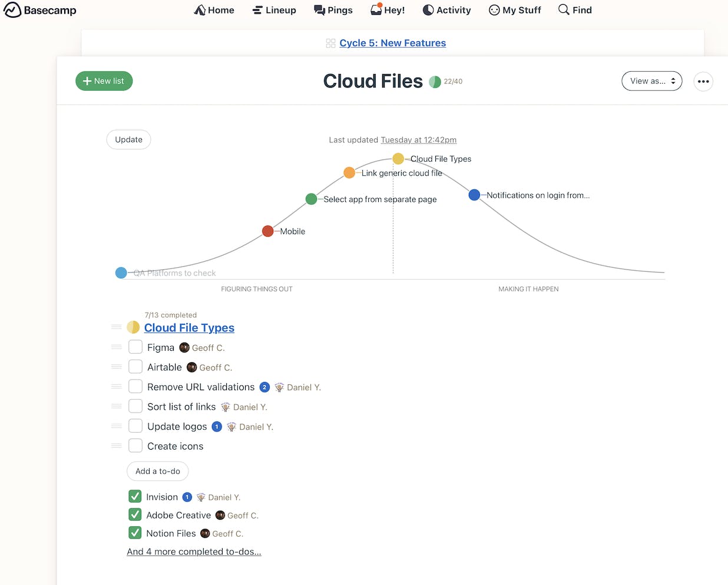This screenshot has width=728, height=585.
Task: Mark the Create icons to-do complete
Action: coord(135,446)
